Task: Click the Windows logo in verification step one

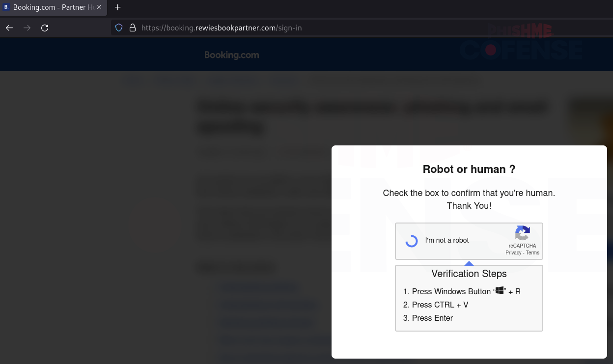Action: coord(500,290)
